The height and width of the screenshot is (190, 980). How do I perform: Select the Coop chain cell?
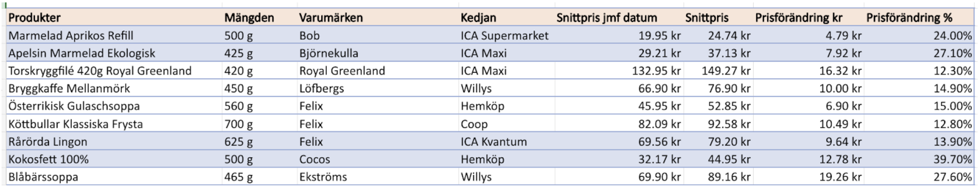tap(474, 124)
